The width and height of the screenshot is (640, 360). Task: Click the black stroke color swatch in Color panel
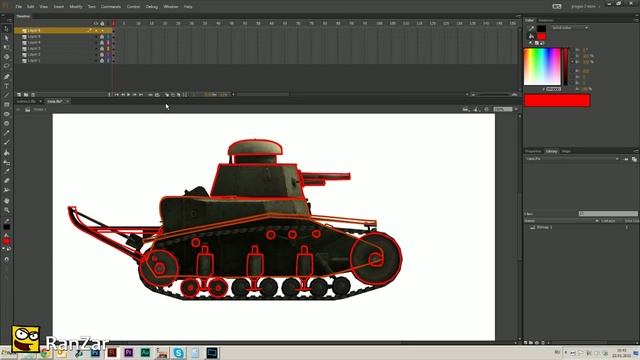[541, 29]
